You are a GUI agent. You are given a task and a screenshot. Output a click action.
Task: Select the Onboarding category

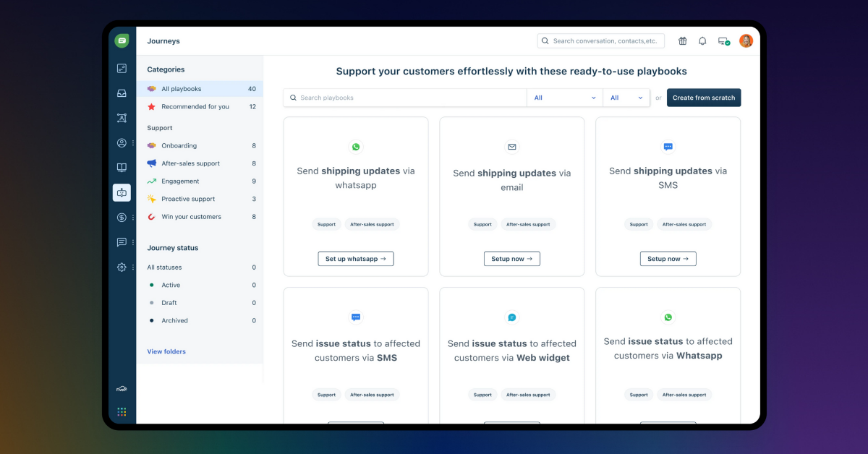pyautogui.click(x=179, y=146)
